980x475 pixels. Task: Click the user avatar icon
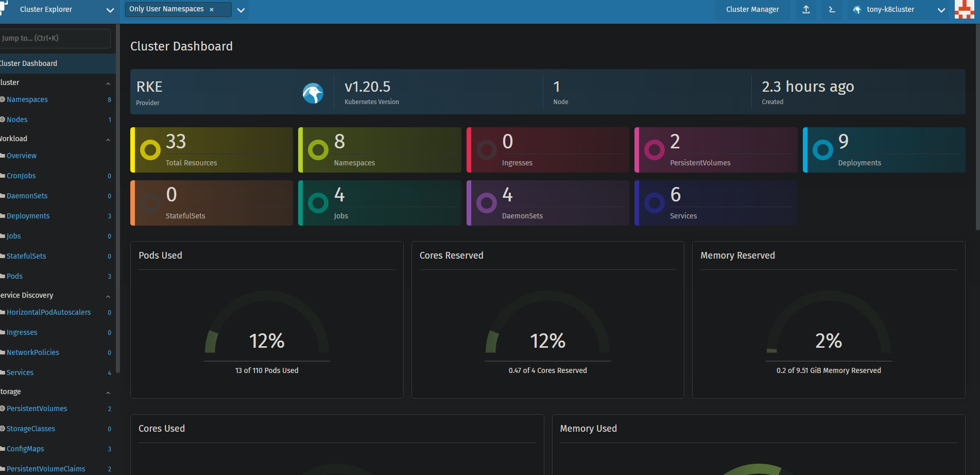click(964, 9)
